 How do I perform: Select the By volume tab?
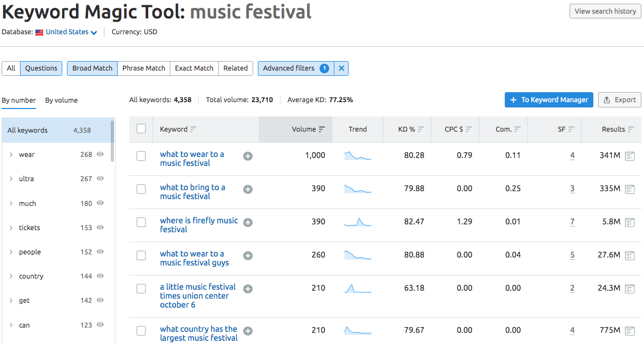(61, 100)
